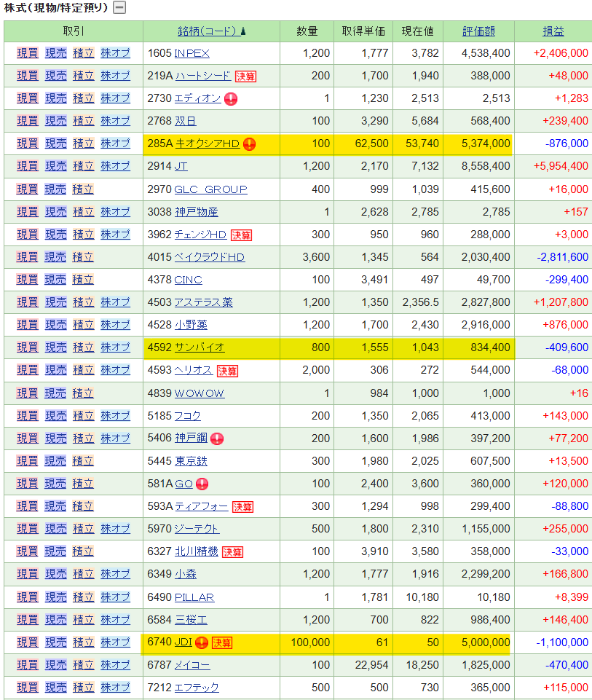Click the 取得単価 column header

click(x=363, y=31)
